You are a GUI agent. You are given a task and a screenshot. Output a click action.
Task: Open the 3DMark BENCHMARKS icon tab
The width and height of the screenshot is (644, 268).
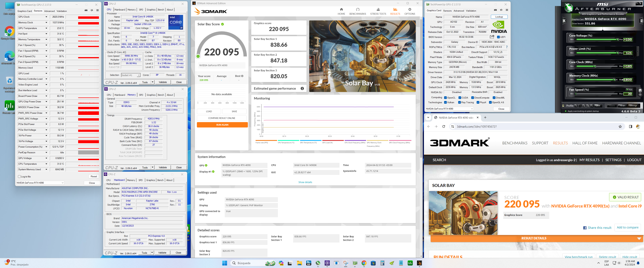point(358,11)
